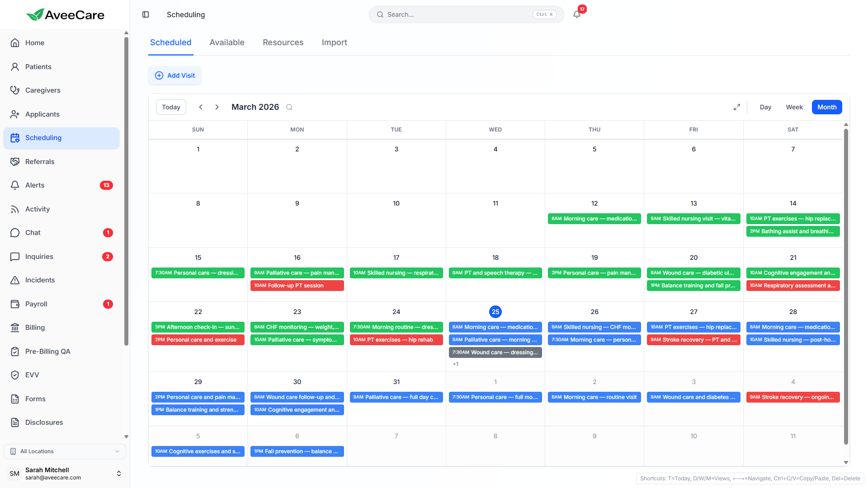Collapse the left navigation panel
This screenshot has height=488, width=868.
pos(146,14)
